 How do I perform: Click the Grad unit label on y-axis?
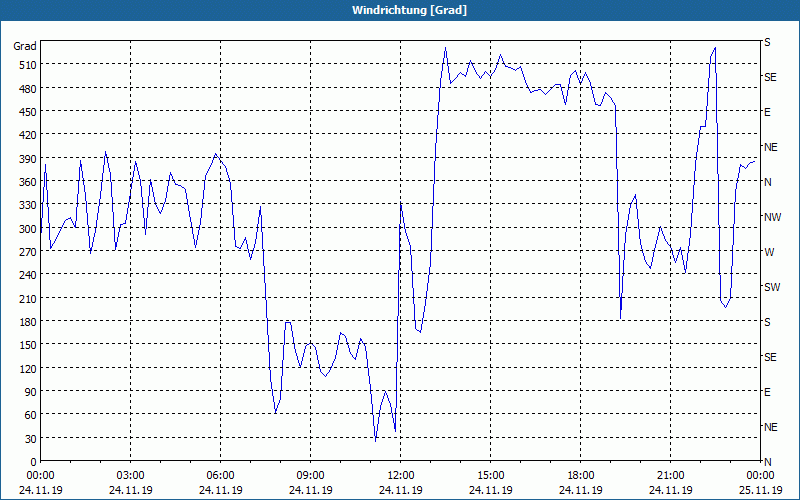(25, 46)
